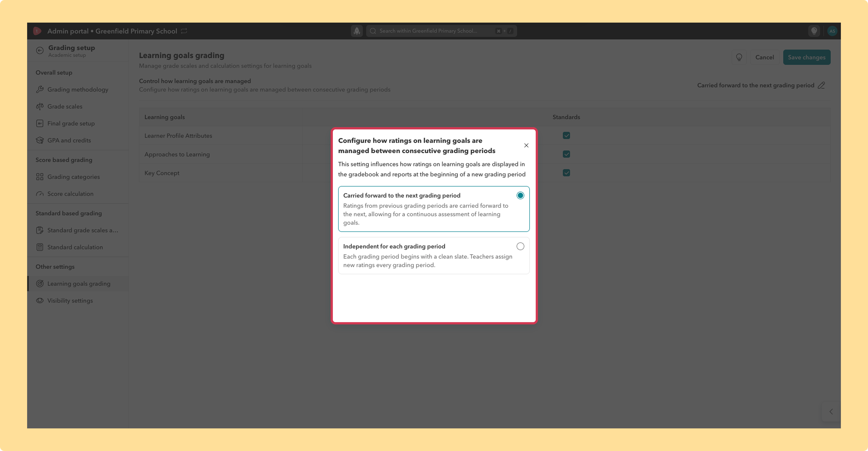Open Visibility settings in sidebar
Viewport: 868px width, 451px height.
(78, 300)
